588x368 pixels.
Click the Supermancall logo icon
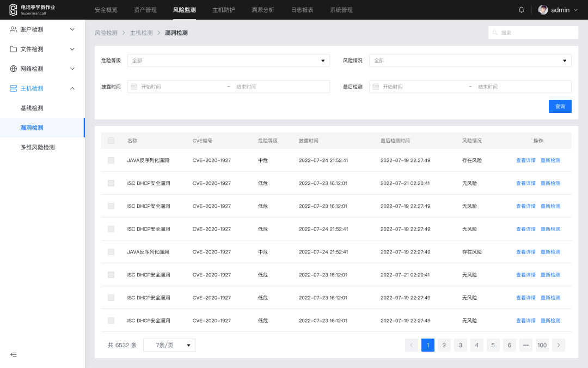[x=13, y=10]
